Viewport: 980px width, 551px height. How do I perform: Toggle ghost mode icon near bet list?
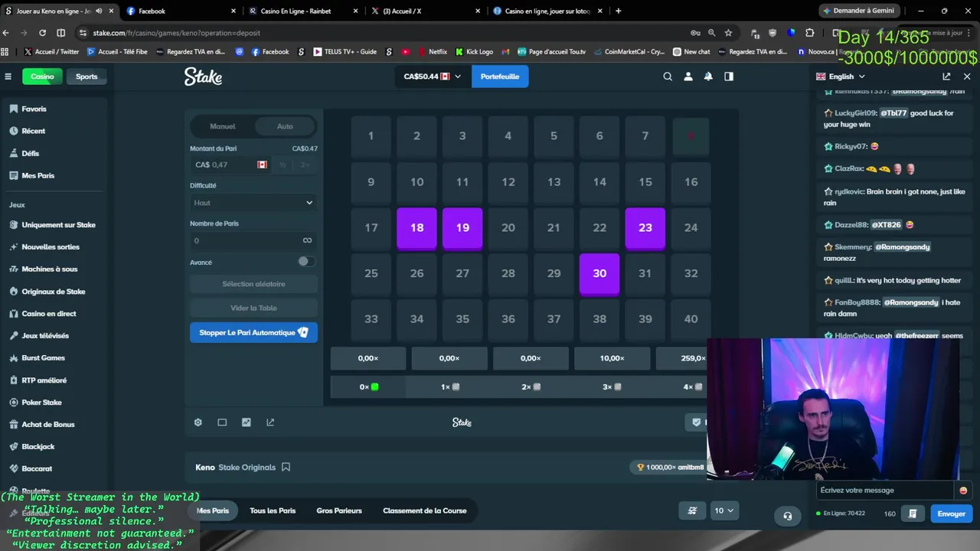[692, 510]
